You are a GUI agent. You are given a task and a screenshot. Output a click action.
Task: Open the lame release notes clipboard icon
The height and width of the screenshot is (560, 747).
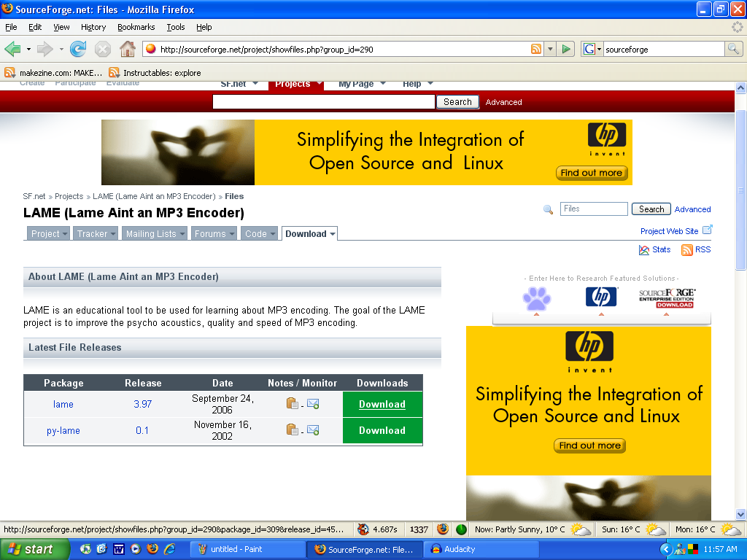pyautogui.click(x=292, y=404)
